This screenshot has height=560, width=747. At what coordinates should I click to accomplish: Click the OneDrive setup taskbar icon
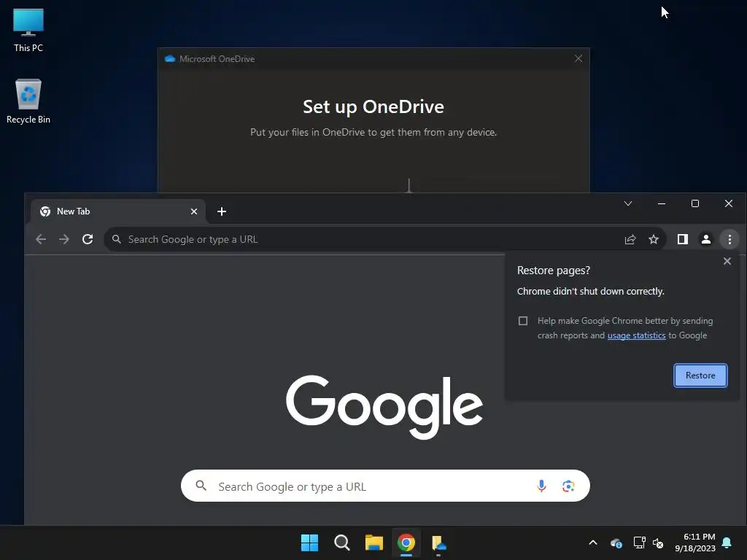[438, 542]
